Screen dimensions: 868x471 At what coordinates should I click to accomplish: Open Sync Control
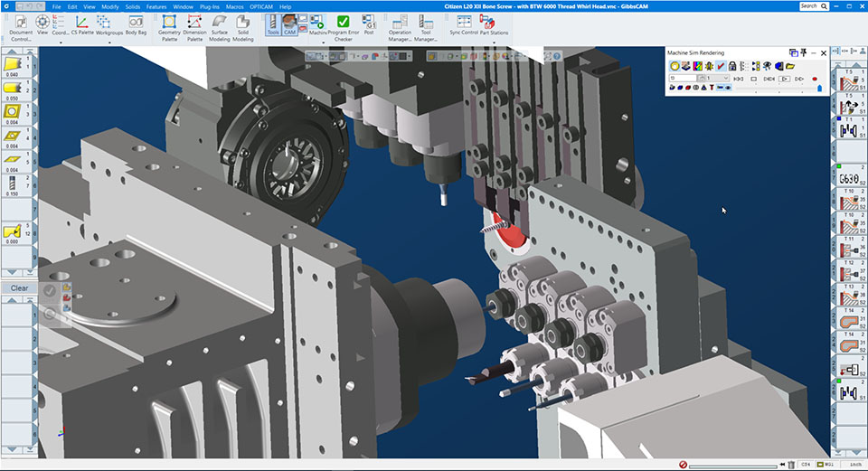[x=464, y=24]
